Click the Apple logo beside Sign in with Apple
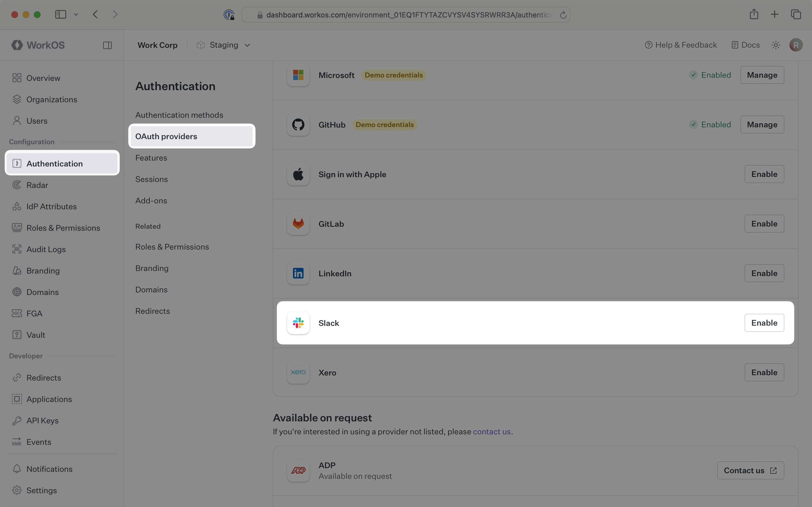The height and width of the screenshot is (507, 812). point(298,174)
